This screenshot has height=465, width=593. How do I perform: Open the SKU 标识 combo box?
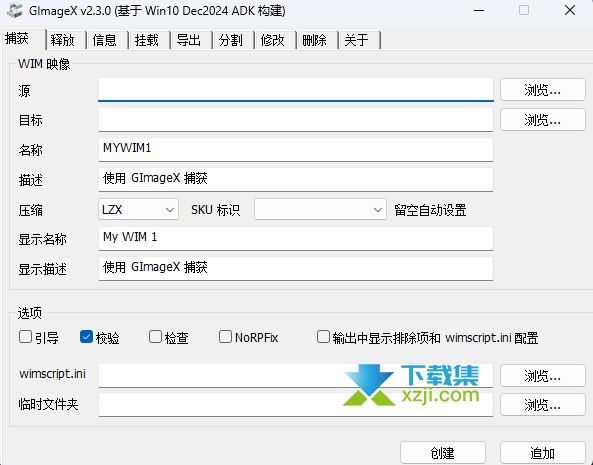[320, 209]
